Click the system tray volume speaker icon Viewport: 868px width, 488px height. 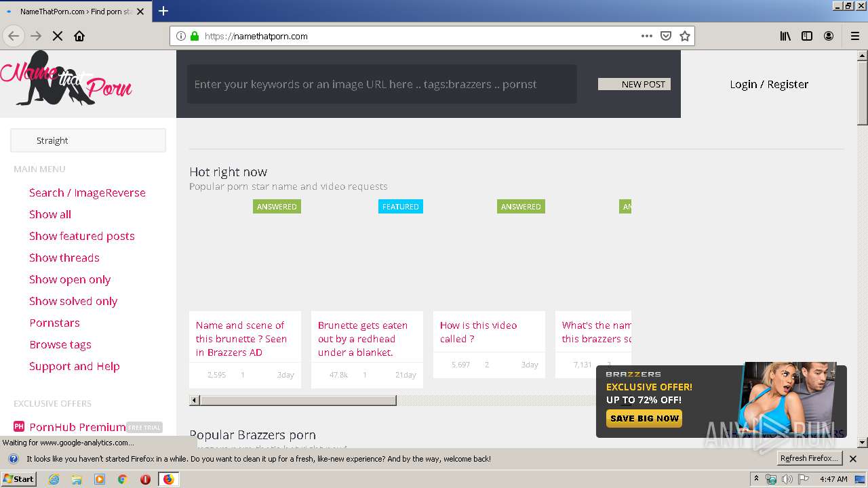[x=787, y=479]
